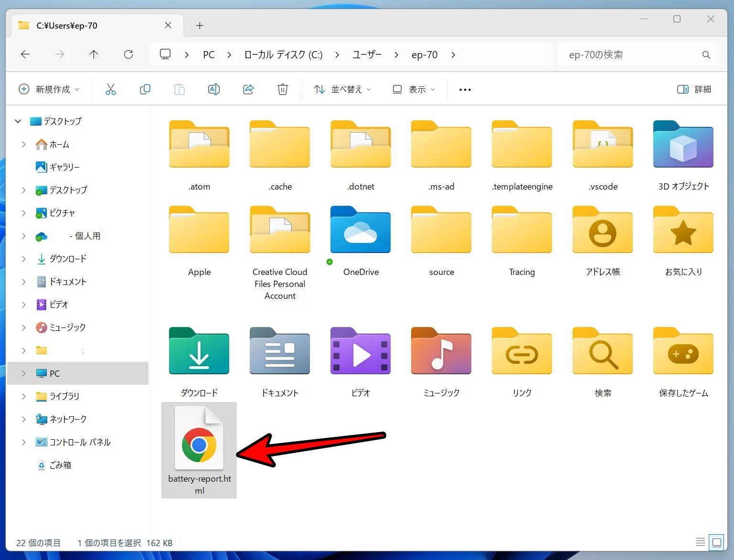Click the Copy icon in toolbar
734x560 pixels.
point(145,89)
